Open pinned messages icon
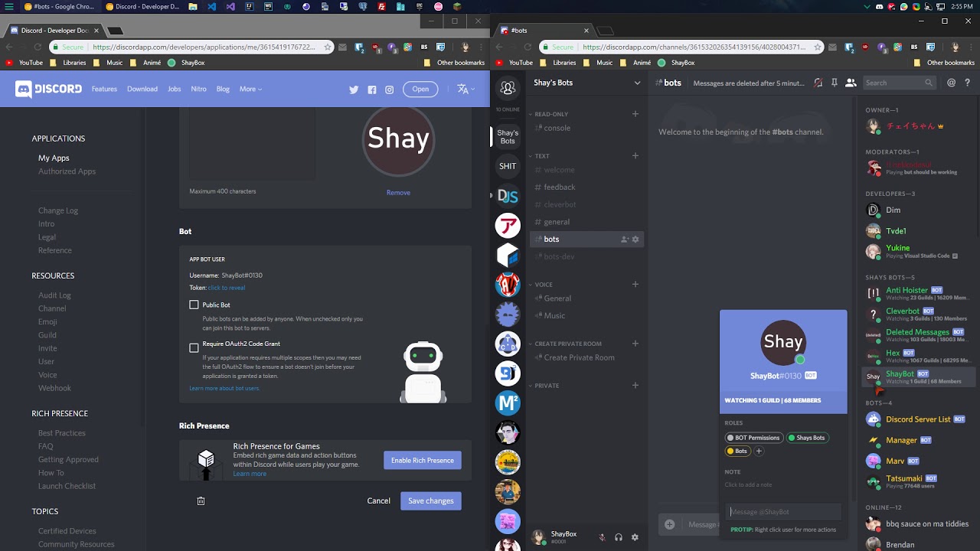 [835, 83]
